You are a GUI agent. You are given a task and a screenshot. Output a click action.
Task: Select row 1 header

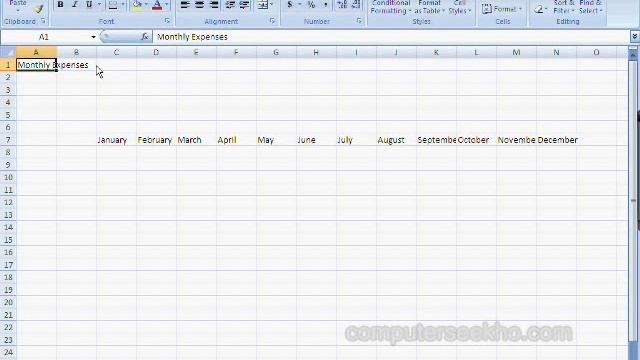8,65
